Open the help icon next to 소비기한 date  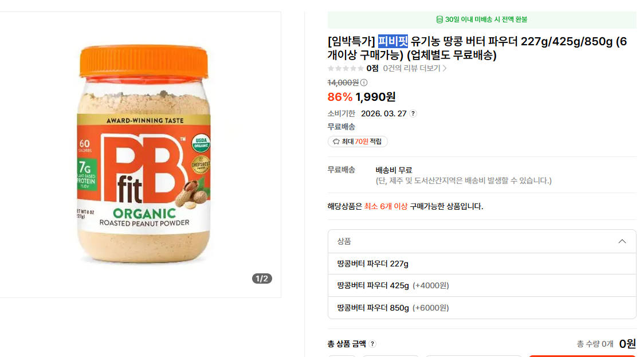(413, 113)
